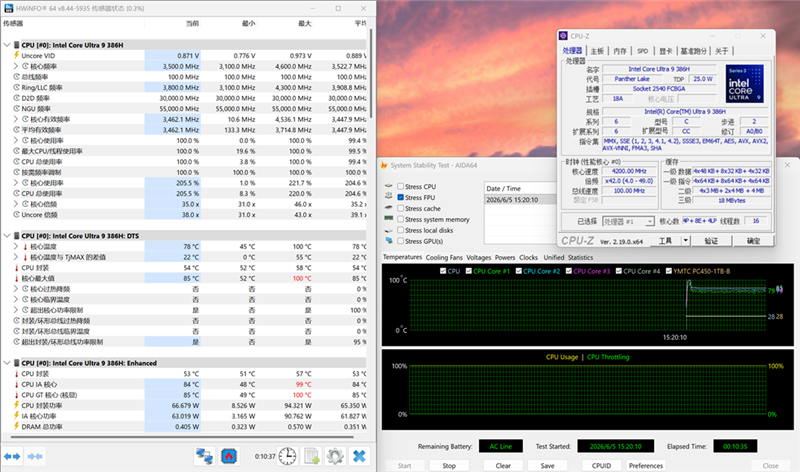Image resolution: width=800 pixels, height=472 pixels.
Task: Open Preferences in System Stability Test
Action: [646, 465]
